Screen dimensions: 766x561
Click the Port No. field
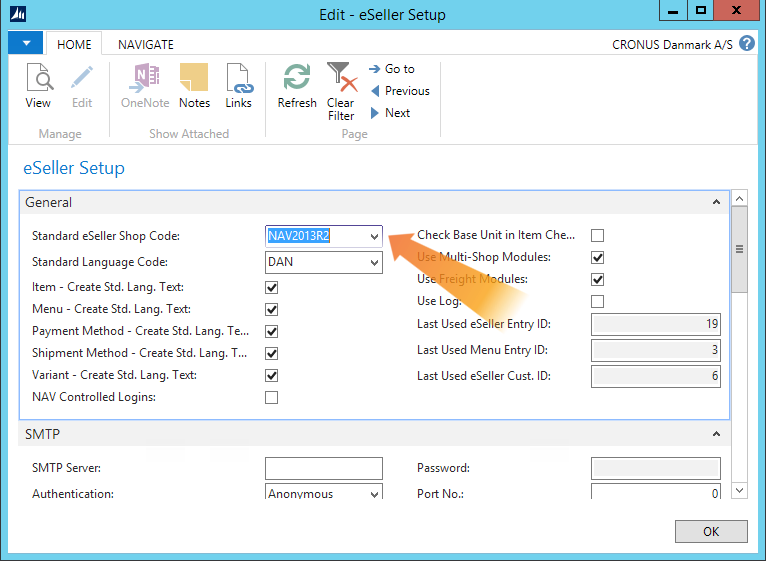tap(656, 492)
